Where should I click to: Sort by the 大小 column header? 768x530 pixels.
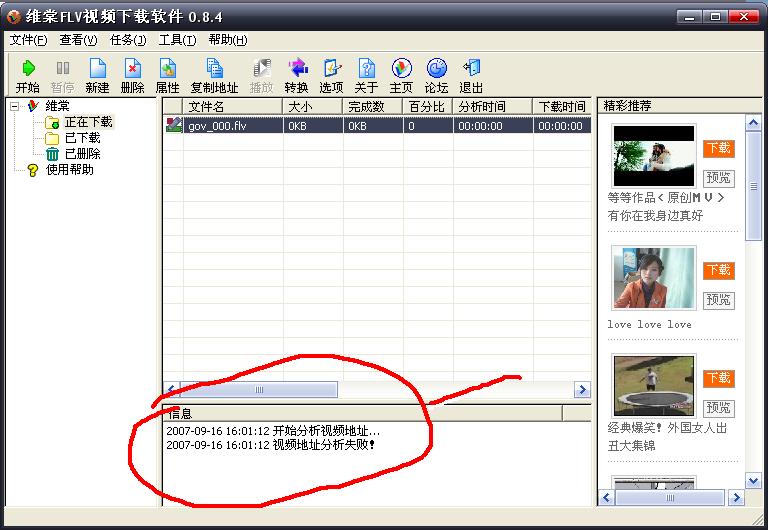pyautogui.click(x=312, y=106)
